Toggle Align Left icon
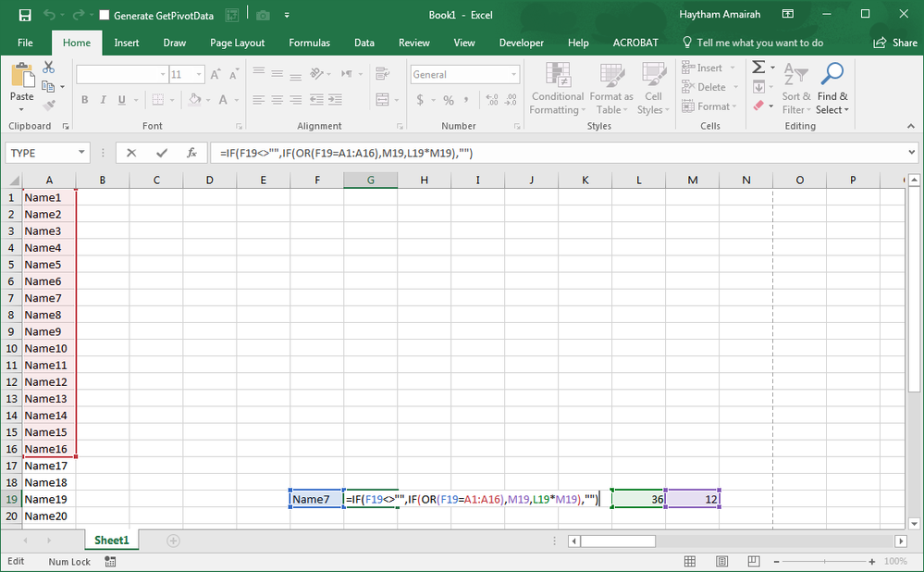Image resolution: width=924 pixels, height=572 pixels. 259,100
